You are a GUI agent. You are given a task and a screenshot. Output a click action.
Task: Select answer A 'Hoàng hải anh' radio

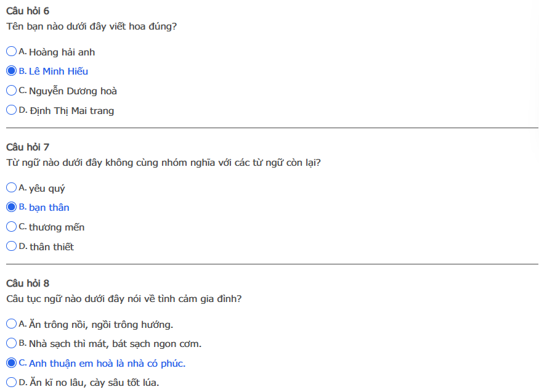point(11,52)
